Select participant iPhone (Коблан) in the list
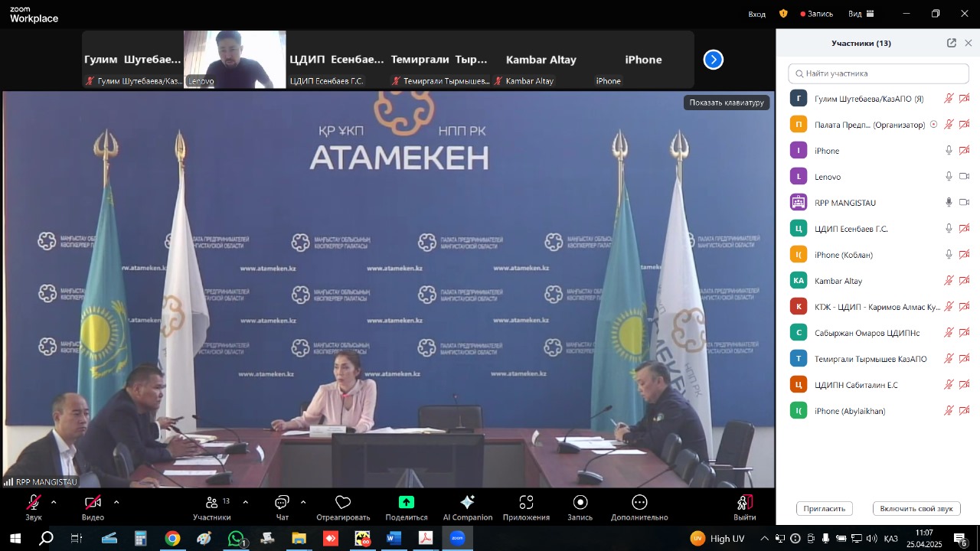 click(x=879, y=255)
